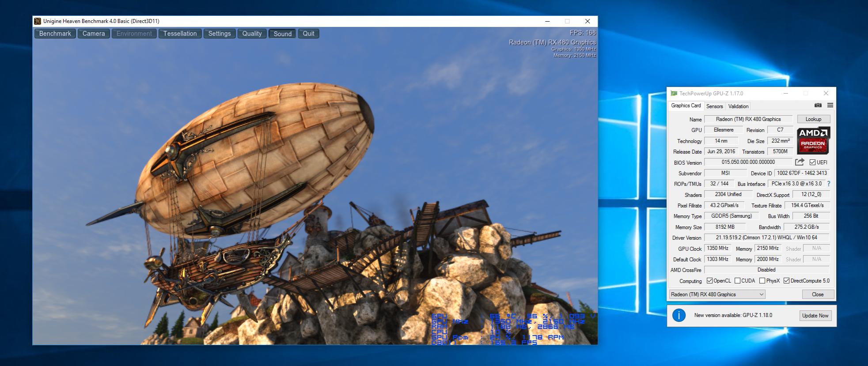Click Texture Fillrate '194.4 GTexel/s'
Screen dimensions: 868x366
coord(807,205)
